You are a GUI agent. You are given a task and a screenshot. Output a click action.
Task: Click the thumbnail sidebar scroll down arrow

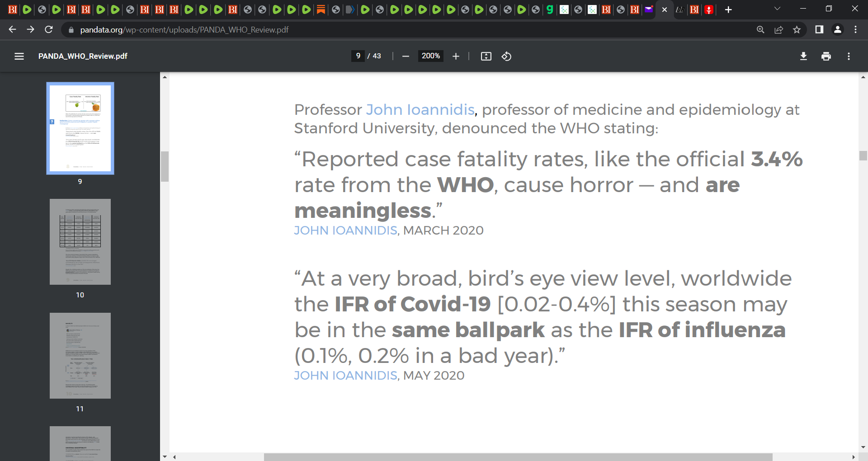coord(165,457)
